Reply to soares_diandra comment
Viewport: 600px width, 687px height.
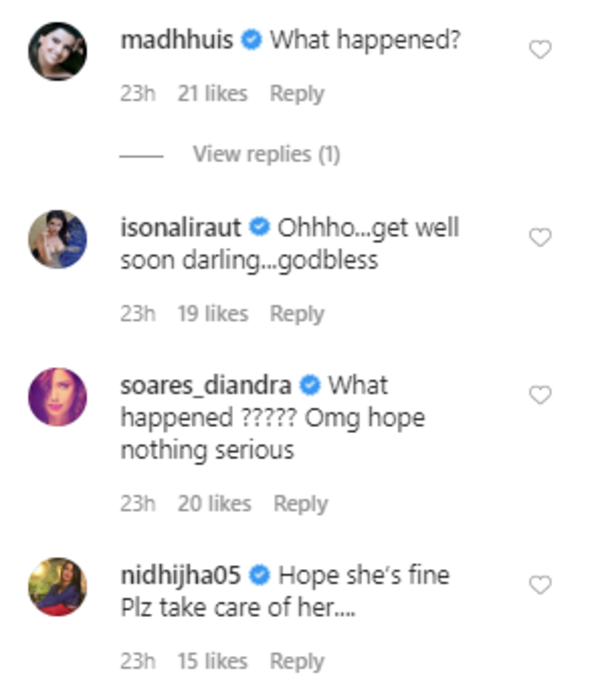(x=300, y=504)
